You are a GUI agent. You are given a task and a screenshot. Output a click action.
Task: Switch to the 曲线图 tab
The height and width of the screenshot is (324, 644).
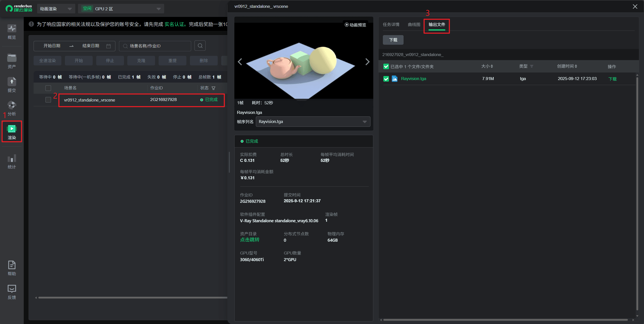tap(414, 24)
